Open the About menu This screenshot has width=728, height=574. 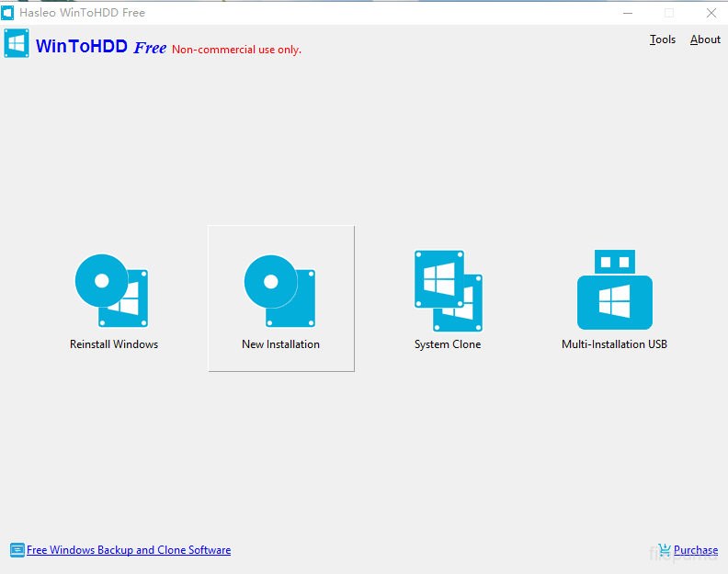tap(705, 39)
